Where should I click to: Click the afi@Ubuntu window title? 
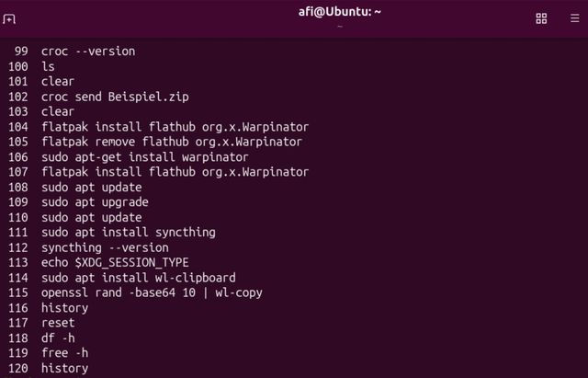pos(340,12)
